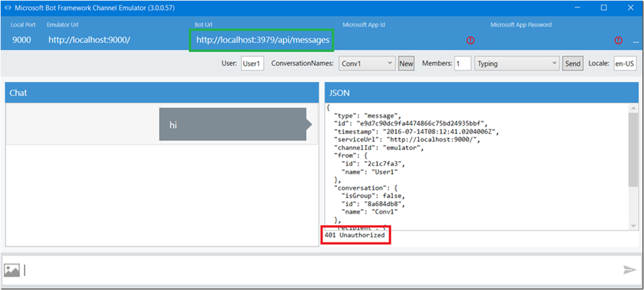
Task: Click the App Id warning icon
Action: coord(470,40)
